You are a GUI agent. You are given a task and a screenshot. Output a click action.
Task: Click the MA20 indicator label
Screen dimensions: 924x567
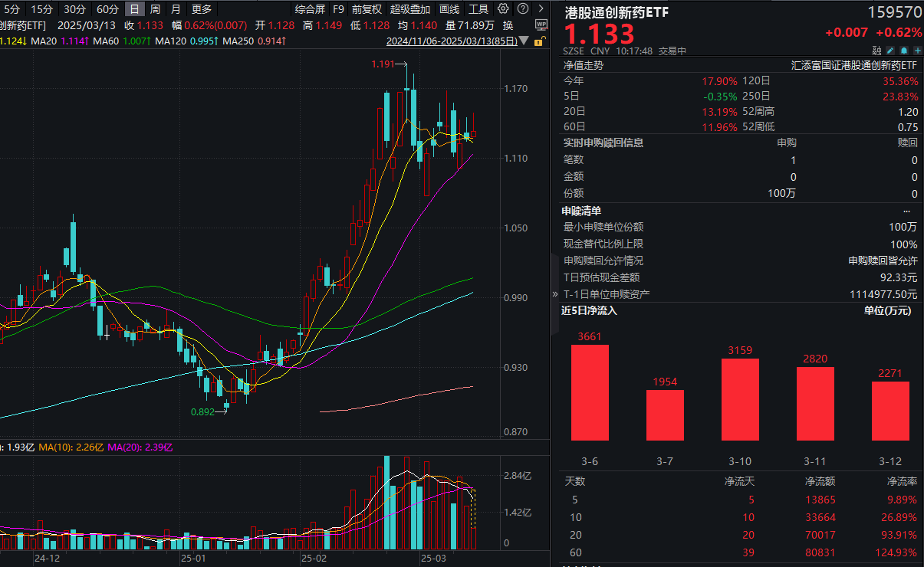[x=45, y=41]
